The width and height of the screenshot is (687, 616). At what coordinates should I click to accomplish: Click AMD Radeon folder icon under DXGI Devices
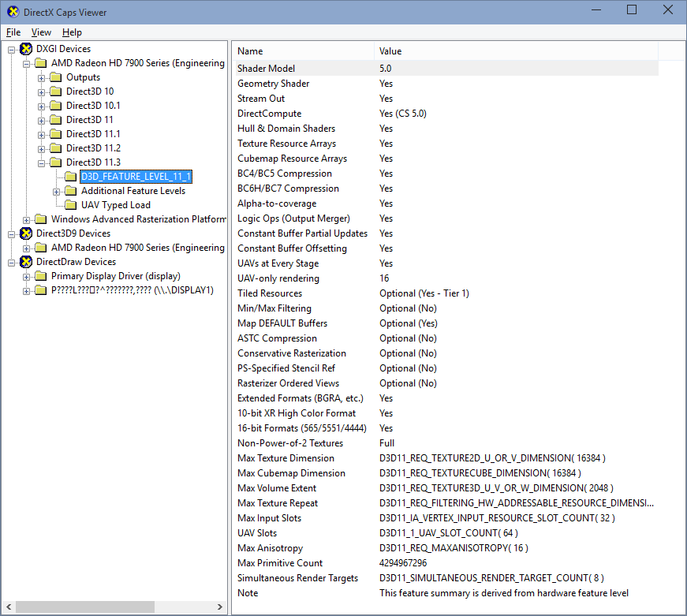[x=41, y=63]
